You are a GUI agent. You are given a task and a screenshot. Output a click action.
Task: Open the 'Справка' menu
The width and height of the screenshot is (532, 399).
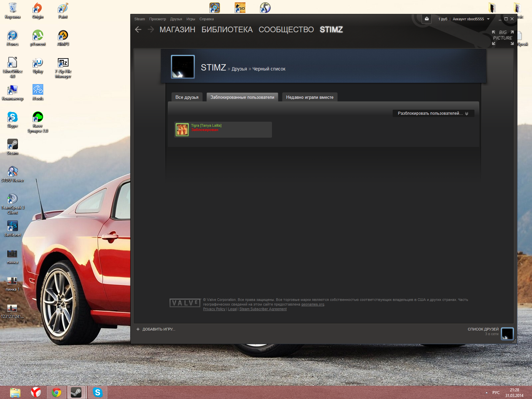(206, 19)
